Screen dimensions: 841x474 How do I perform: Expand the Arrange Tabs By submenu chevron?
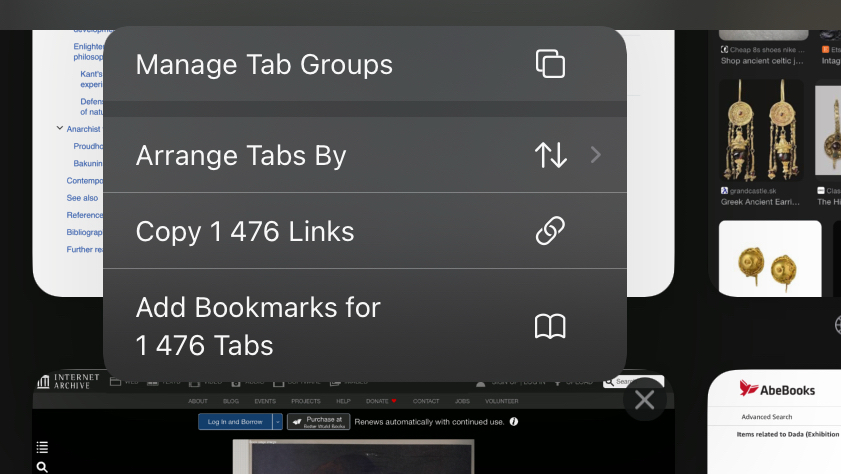[596, 155]
